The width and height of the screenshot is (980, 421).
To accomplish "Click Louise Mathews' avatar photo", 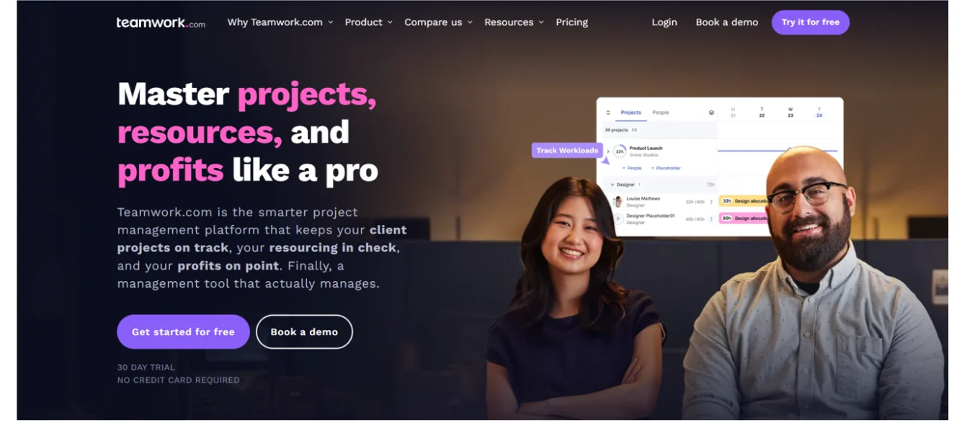I will [x=618, y=202].
